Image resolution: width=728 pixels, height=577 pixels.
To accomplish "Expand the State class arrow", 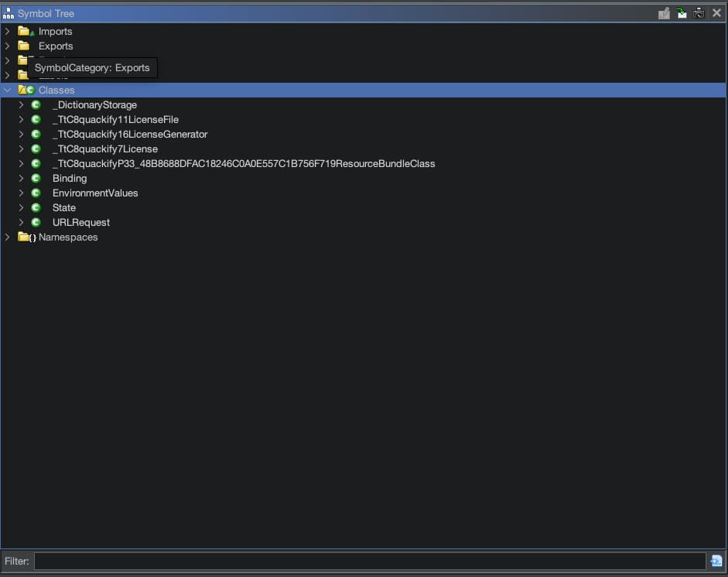I will pyautogui.click(x=22, y=208).
